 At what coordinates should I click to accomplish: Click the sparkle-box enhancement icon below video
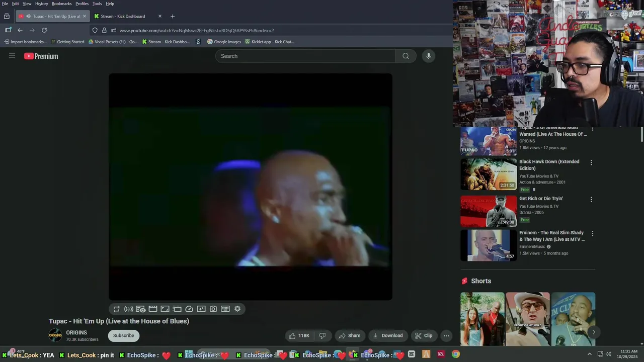[201, 309]
